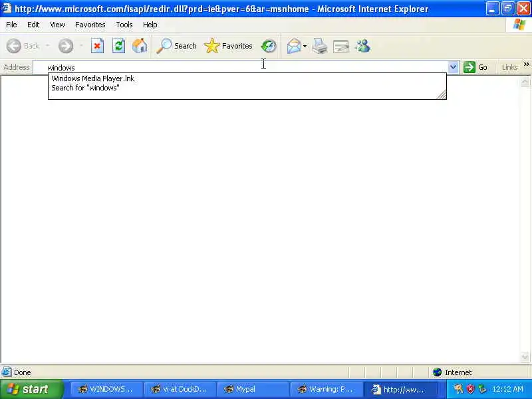Viewport: 532px width, 399px height.
Task: Expand the Address bar dropdown arrow
Action: (453, 67)
